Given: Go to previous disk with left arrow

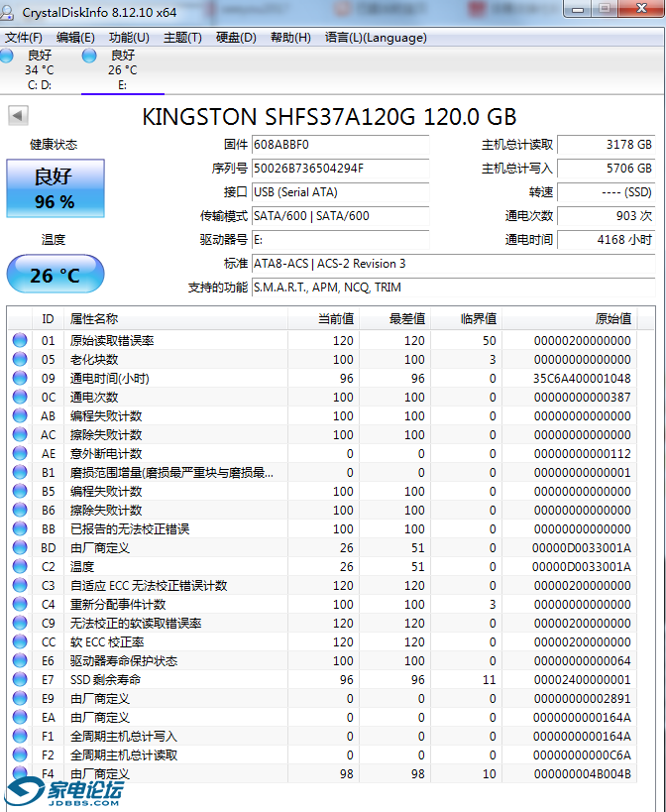Looking at the screenshot, I should [18, 115].
